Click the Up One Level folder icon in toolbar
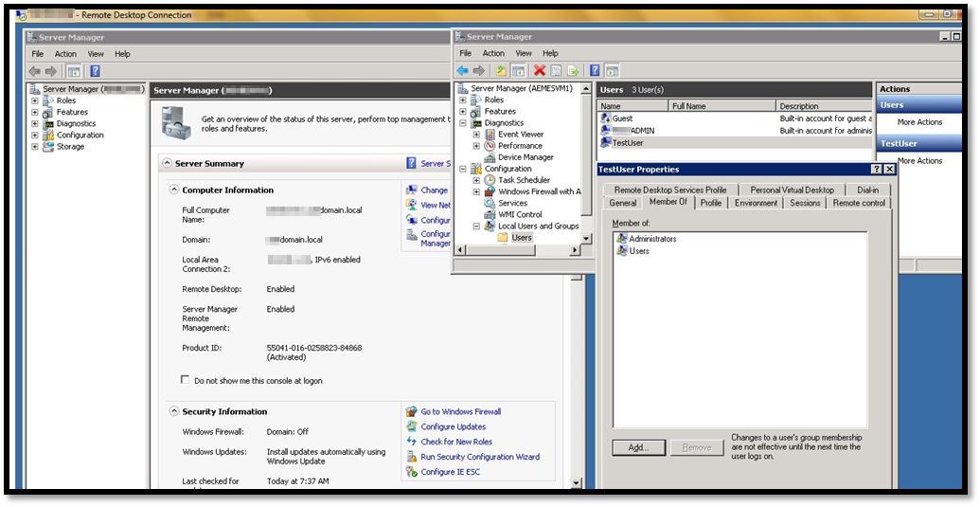Image resolution: width=980 pixels, height=507 pixels. pos(501,71)
